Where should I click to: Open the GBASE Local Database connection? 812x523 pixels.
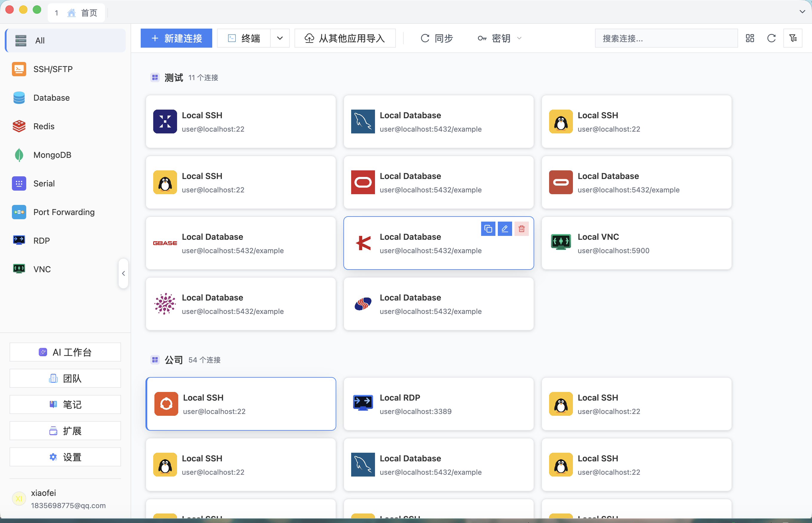click(241, 243)
